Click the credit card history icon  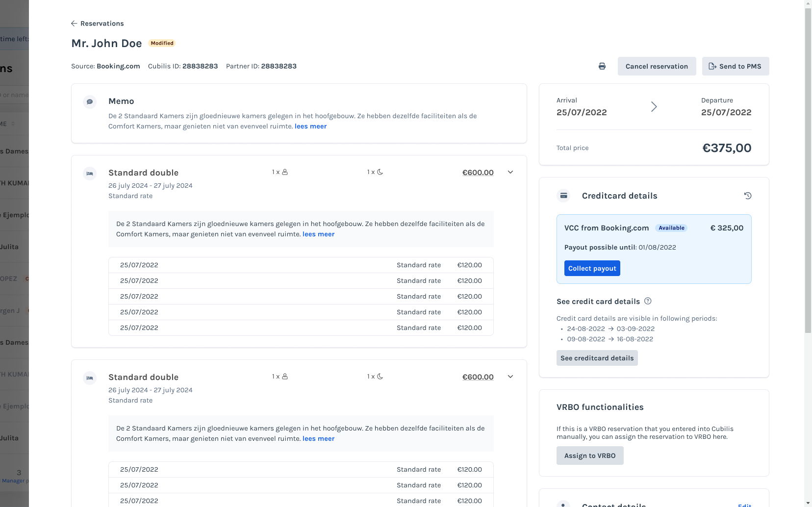pyautogui.click(x=748, y=196)
